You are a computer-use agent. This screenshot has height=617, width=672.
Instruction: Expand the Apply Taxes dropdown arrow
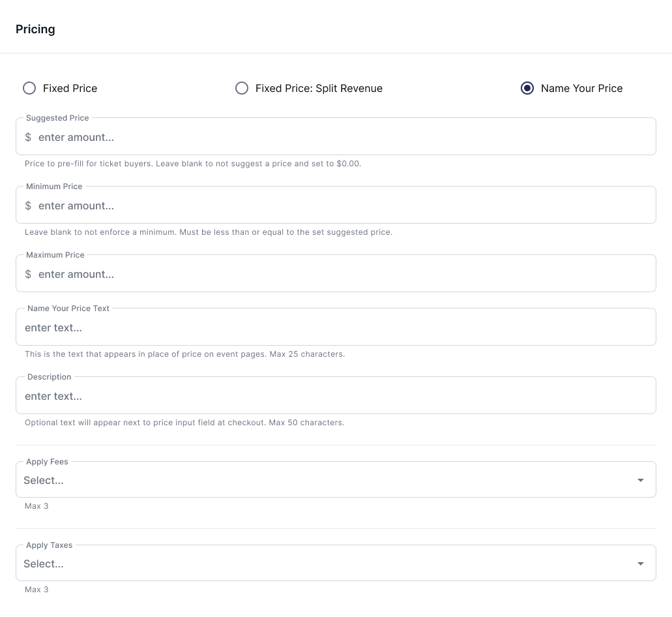click(640, 564)
